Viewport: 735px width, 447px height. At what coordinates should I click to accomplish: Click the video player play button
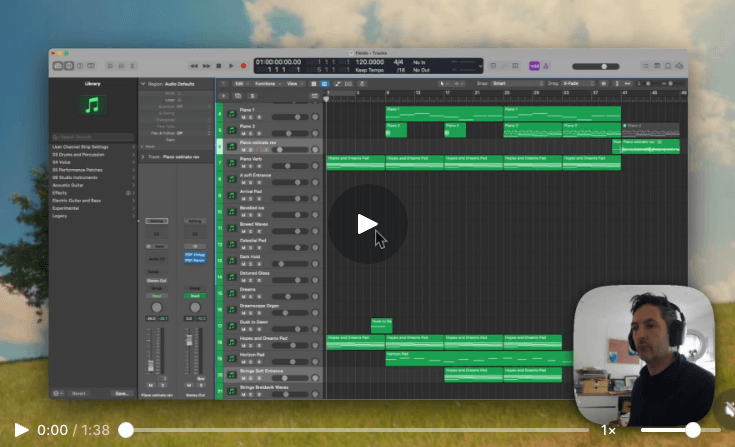(21, 430)
